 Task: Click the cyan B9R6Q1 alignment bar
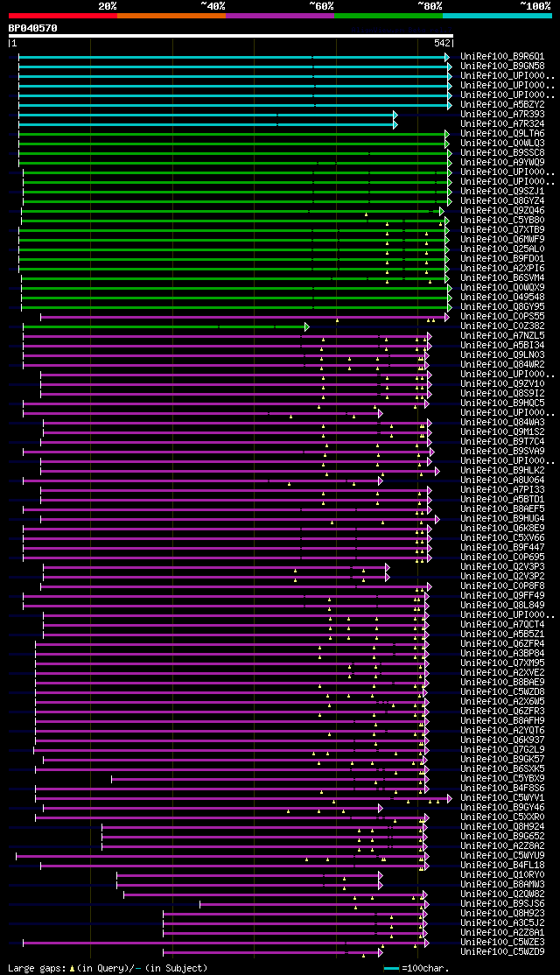pos(234,57)
